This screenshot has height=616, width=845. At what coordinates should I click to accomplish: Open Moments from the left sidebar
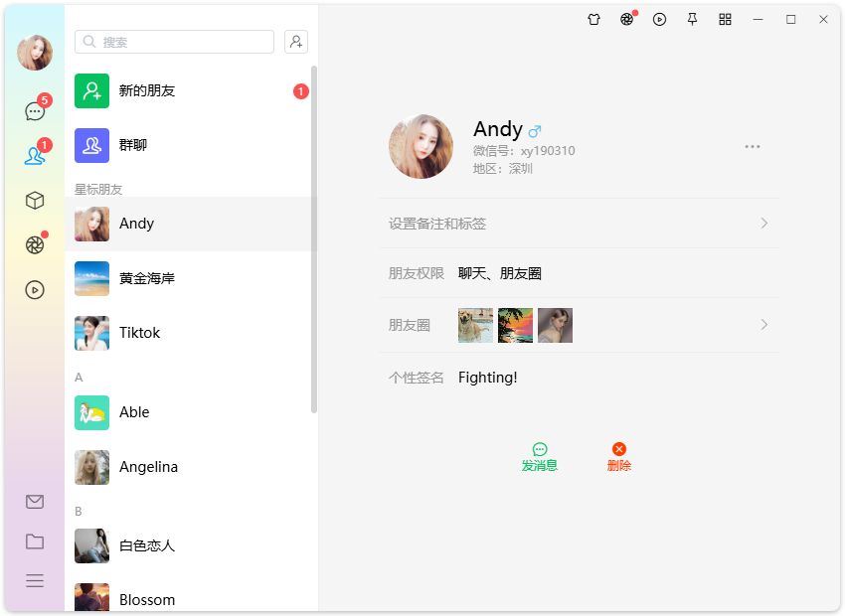point(35,243)
